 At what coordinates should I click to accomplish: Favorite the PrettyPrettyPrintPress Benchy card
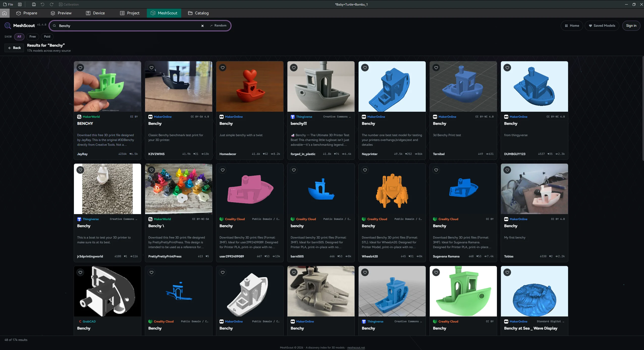click(x=151, y=170)
